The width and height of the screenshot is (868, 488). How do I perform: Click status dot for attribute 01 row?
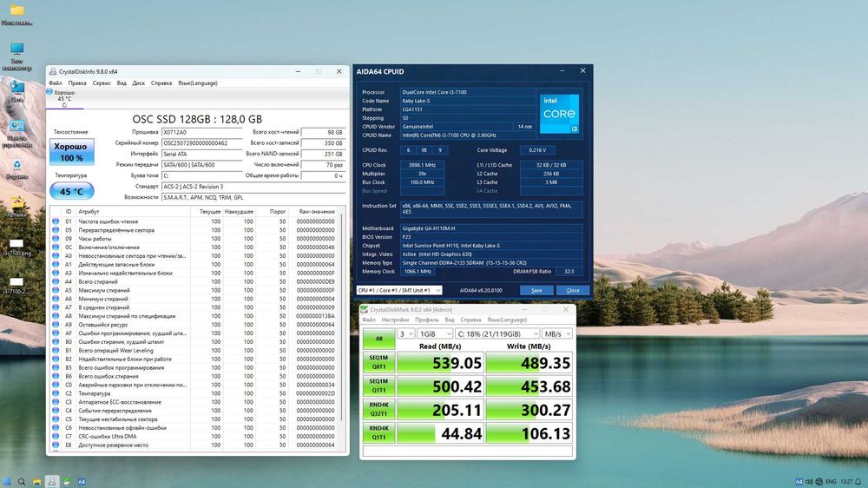pyautogui.click(x=56, y=221)
